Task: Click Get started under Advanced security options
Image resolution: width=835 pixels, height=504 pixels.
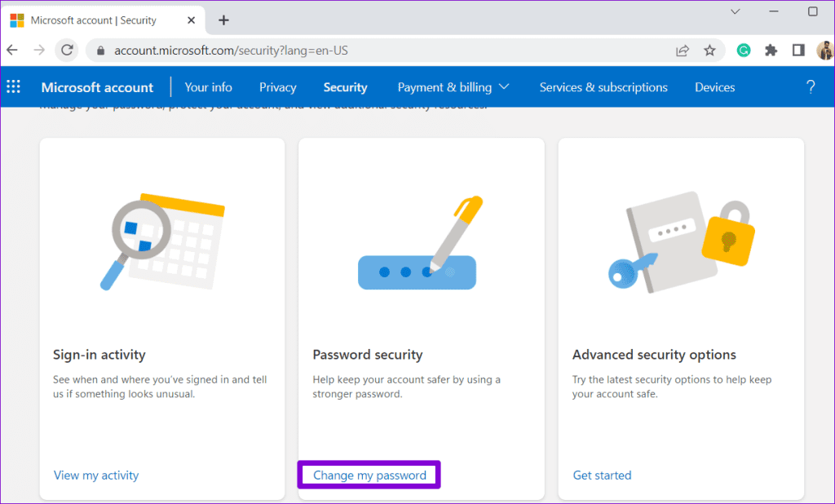Action: [602, 475]
